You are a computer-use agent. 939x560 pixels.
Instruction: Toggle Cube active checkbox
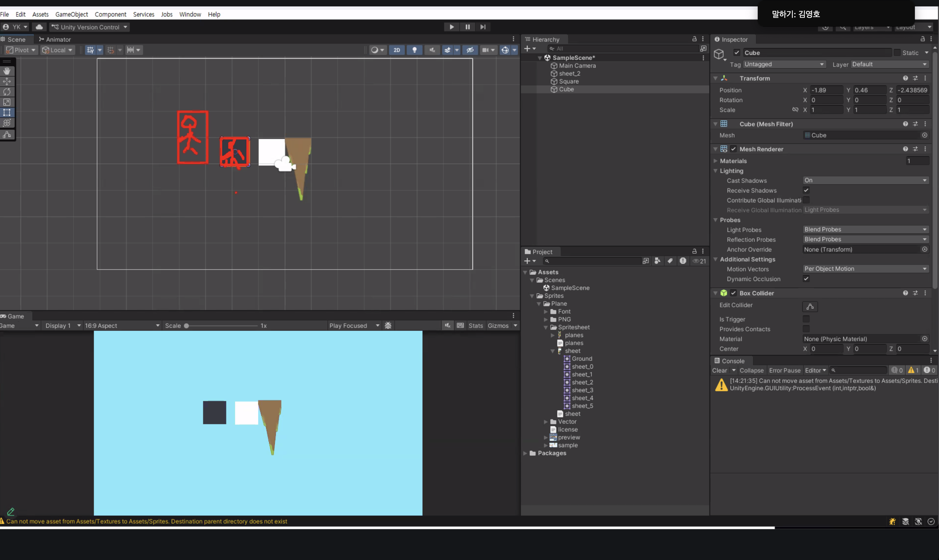737,53
